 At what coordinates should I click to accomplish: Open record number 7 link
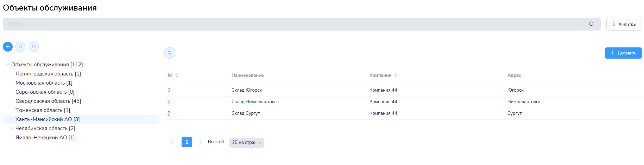pos(169,113)
